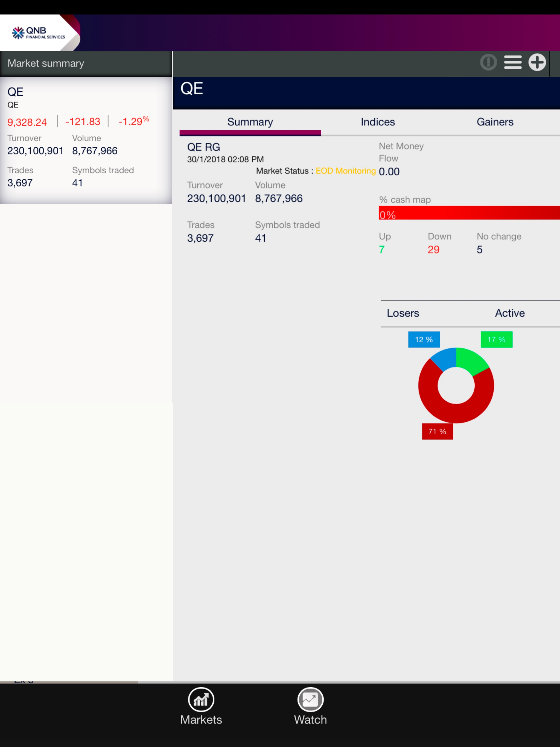
Task: Switch to the Summary tab
Action: coord(250,122)
